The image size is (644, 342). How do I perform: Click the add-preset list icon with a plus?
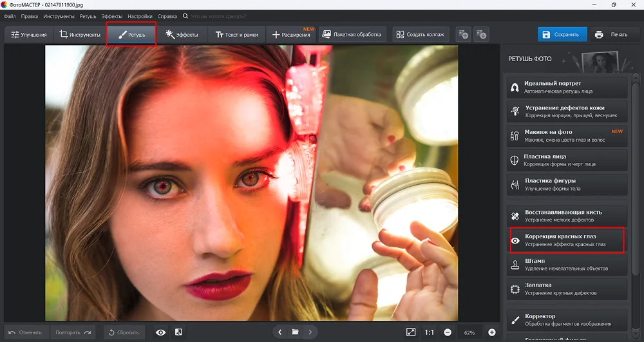click(463, 35)
